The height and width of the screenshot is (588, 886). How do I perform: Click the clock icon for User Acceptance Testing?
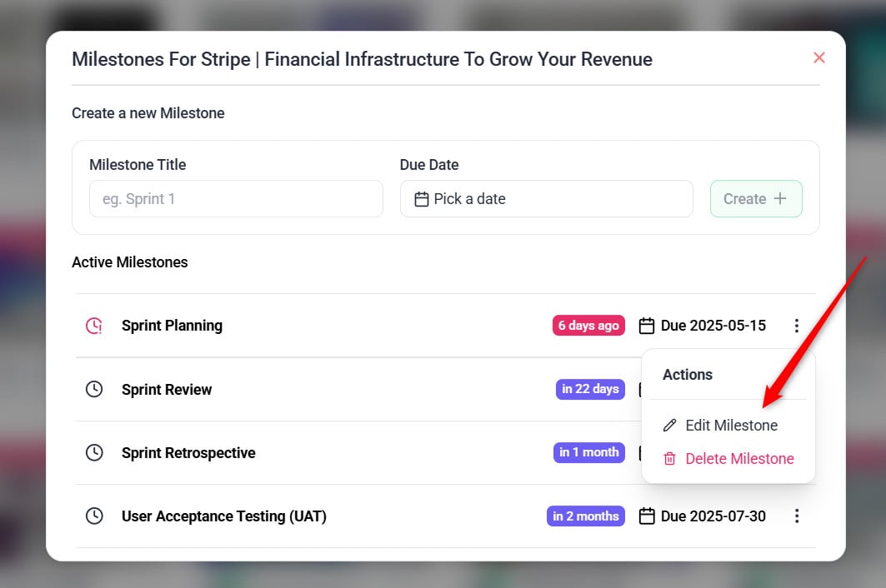pyautogui.click(x=94, y=516)
